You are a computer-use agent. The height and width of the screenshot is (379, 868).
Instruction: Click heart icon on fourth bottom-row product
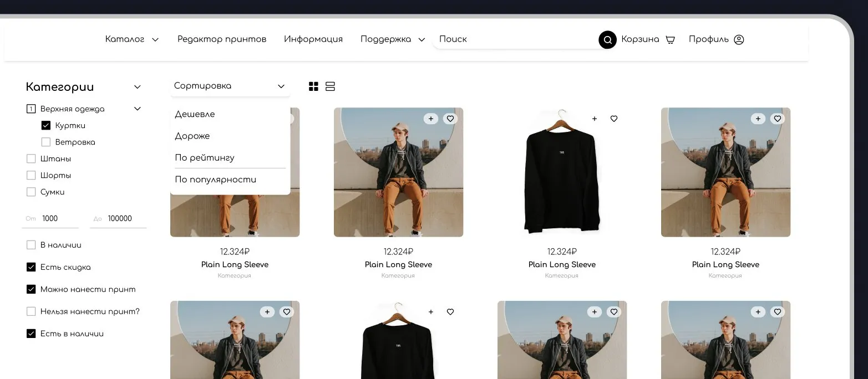(x=778, y=312)
